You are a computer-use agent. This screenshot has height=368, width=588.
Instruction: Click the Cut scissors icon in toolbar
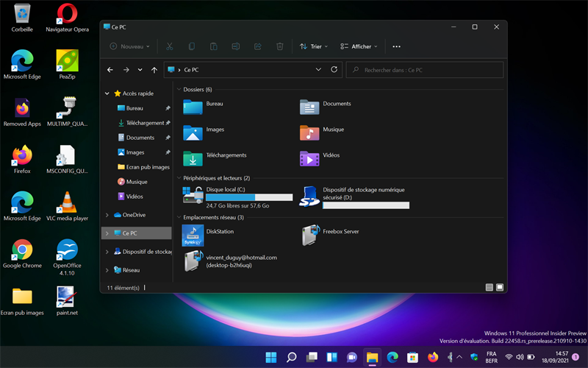[169, 46]
